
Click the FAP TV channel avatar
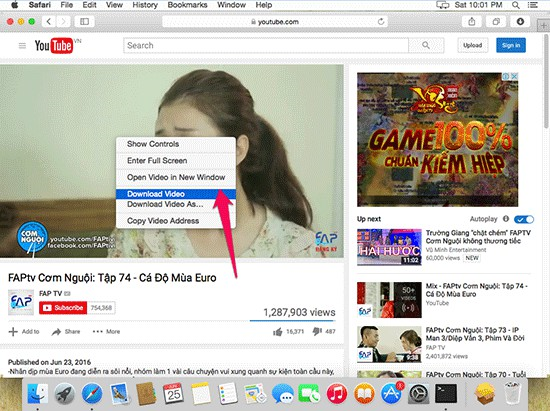(x=21, y=302)
